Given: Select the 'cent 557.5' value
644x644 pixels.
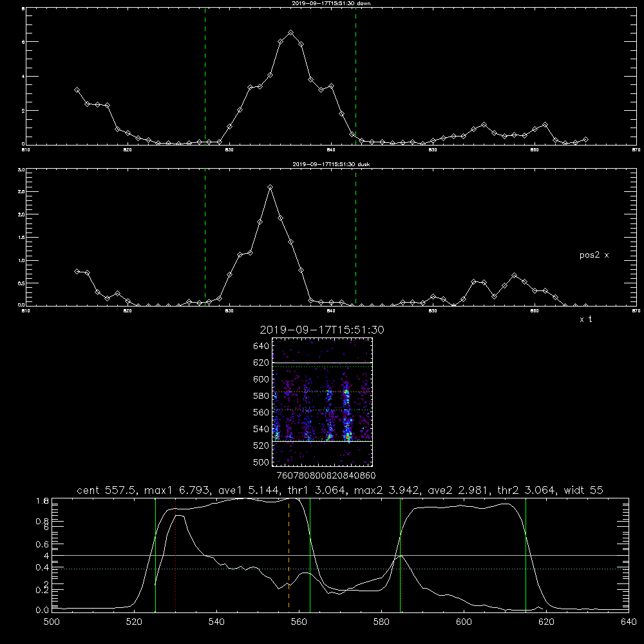Looking at the screenshot, I should click(x=107, y=490).
